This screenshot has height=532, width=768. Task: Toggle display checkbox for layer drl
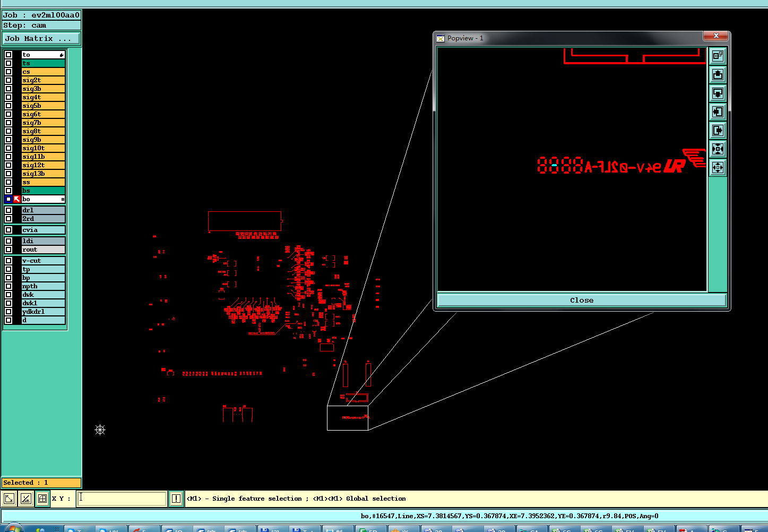pos(8,210)
